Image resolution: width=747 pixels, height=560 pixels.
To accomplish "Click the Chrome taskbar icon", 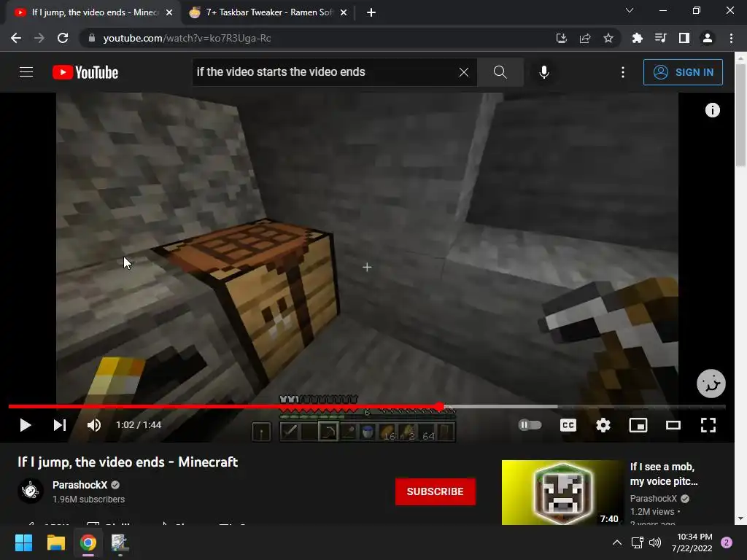I will click(x=88, y=542).
